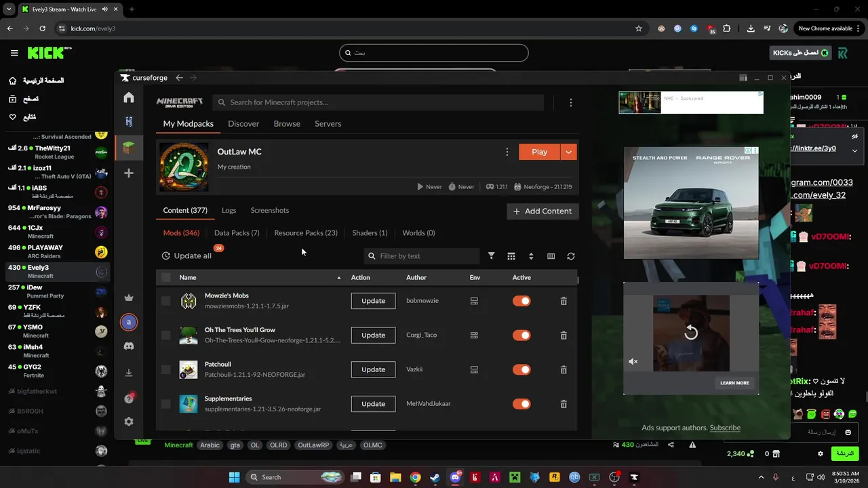Toggle Mowzie's Mobs active switch
The height and width of the screenshot is (488, 868).
pyautogui.click(x=521, y=301)
